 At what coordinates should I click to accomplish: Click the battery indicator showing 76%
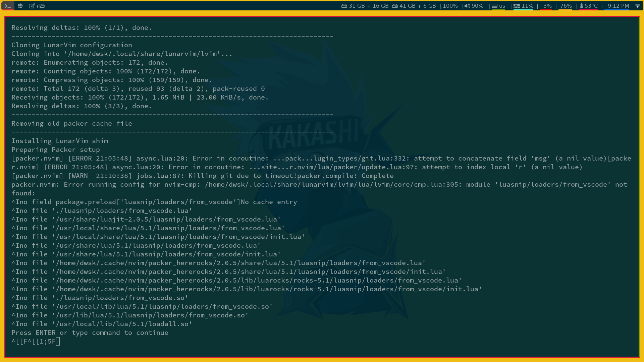click(x=566, y=6)
